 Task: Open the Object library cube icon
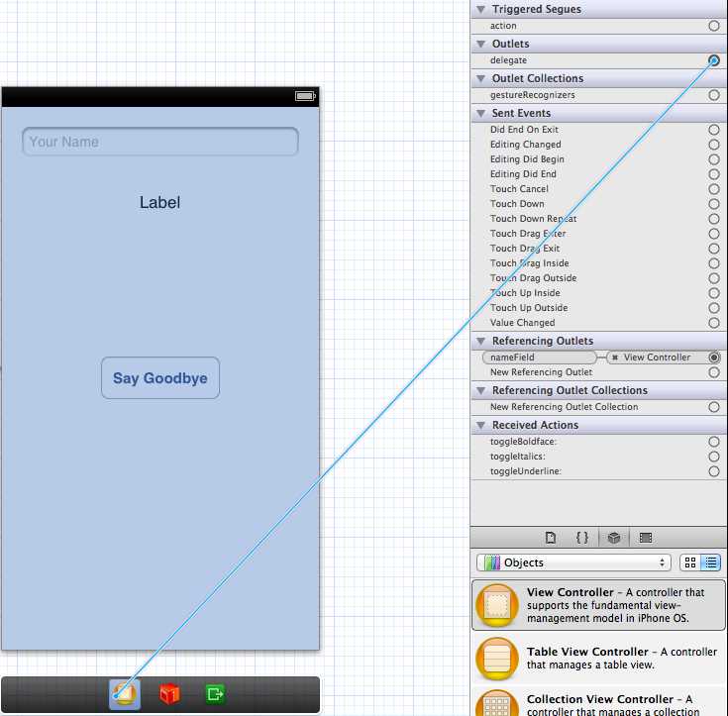point(614,538)
